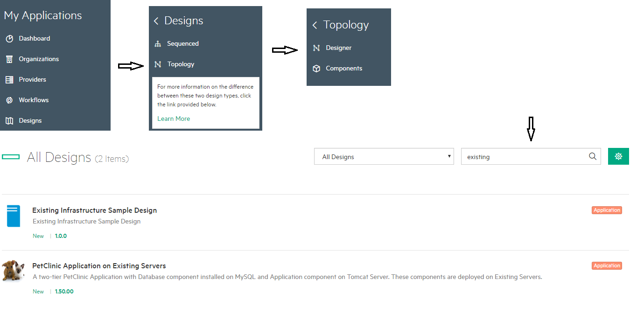This screenshot has height=314, width=644.
Task: Go back using the Designs chevron
Action: pos(156,21)
